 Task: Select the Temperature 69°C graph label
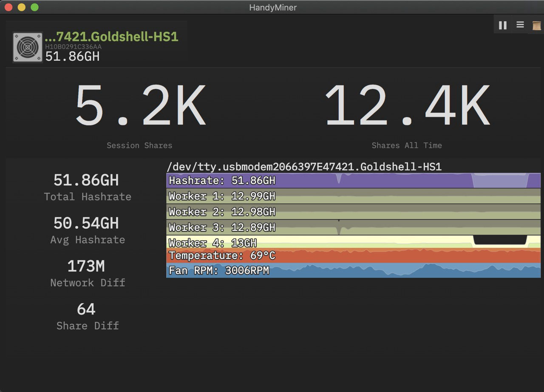[x=221, y=256]
